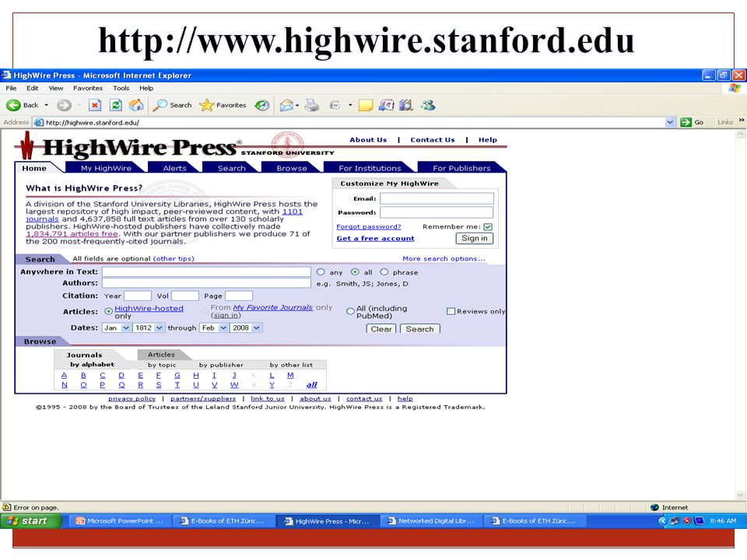Image resolution: width=747 pixels, height=560 pixels.
Task: Switch to For Institutions tab
Action: pos(370,168)
